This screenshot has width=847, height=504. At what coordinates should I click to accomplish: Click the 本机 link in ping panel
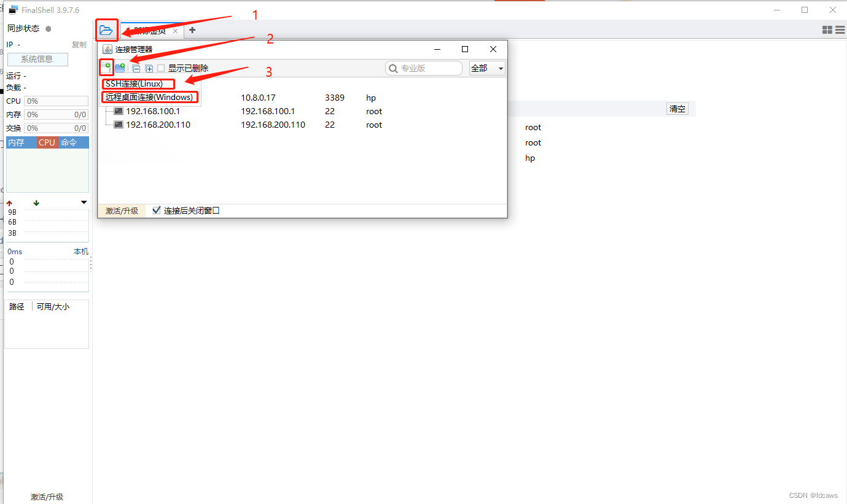point(81,252)
